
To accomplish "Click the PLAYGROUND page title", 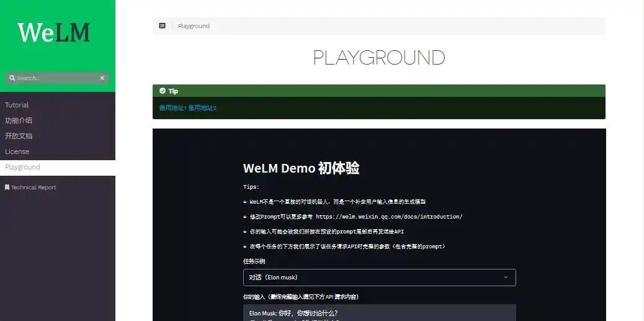I will pos(379,58).
